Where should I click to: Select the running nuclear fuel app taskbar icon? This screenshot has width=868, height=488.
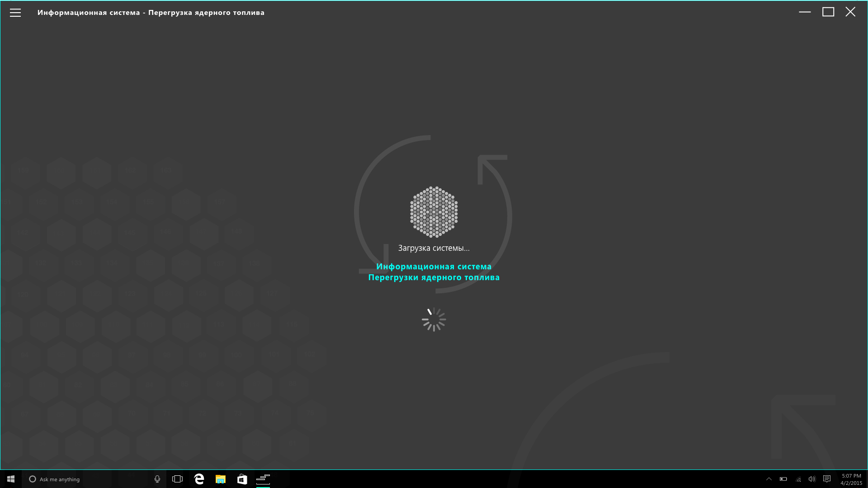263,479
